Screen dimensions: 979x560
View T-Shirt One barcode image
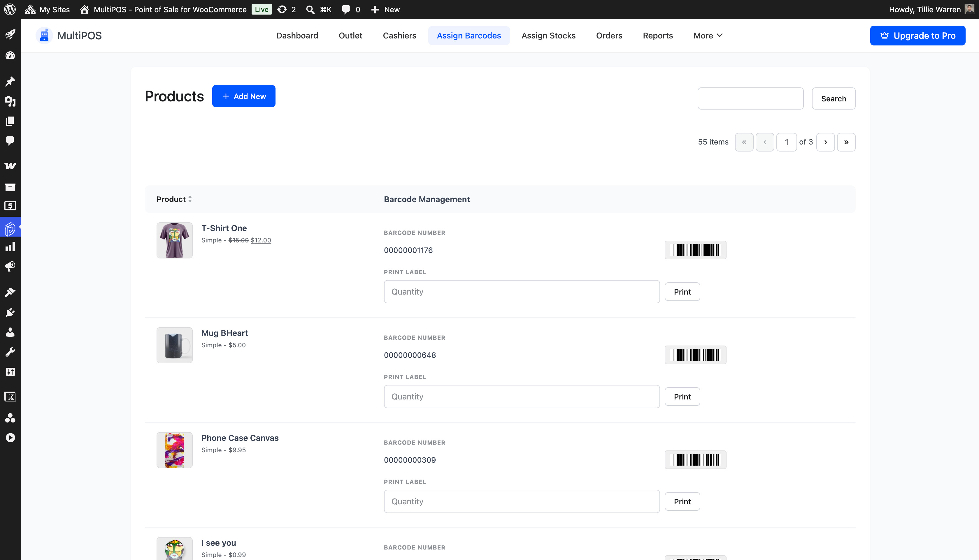695,250
